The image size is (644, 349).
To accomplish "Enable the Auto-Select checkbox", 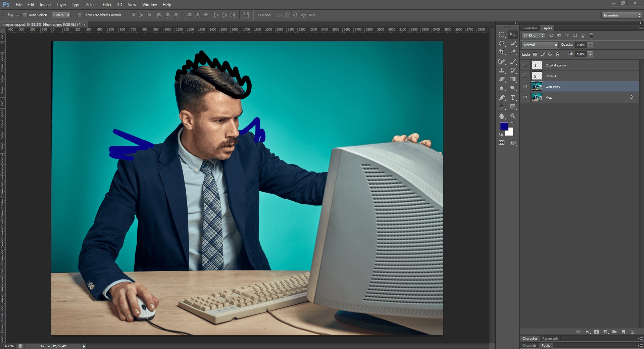I will pyautogui.click(x=25, y=15).
